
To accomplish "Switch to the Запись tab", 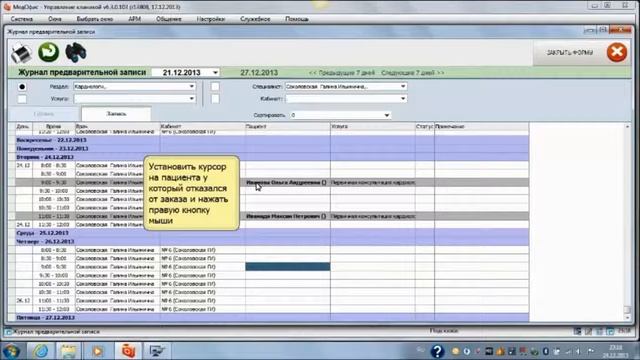I will (116, 114).
